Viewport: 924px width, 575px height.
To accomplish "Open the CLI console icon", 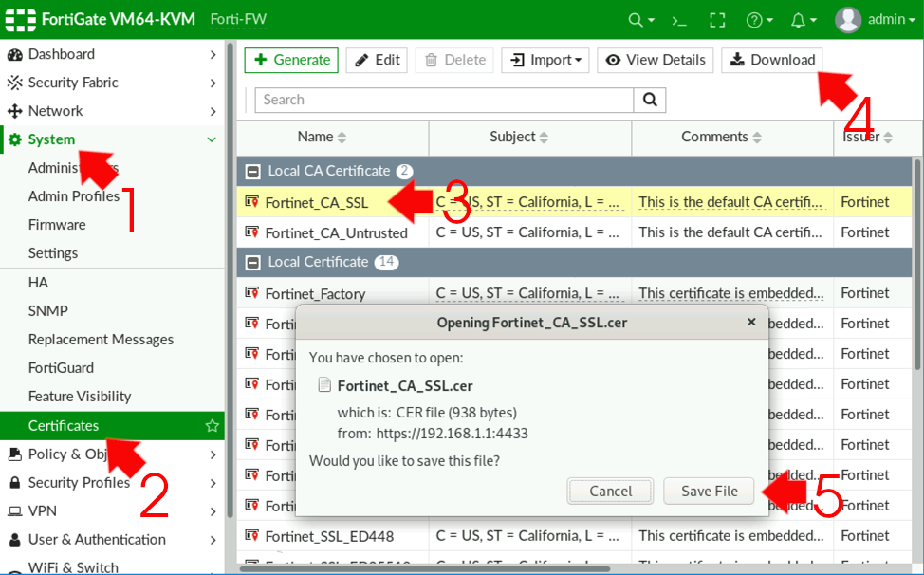I will coord(679,21).
